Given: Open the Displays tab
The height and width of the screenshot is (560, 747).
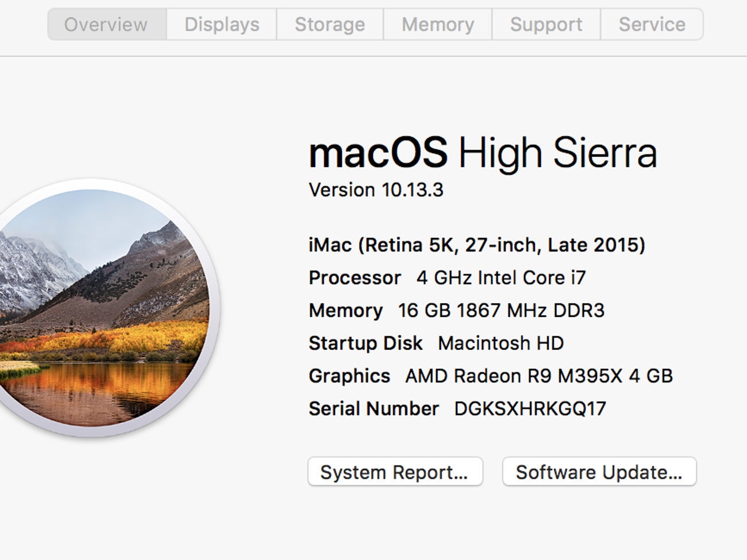Looking at the screenshot, I should click(222, 25).
